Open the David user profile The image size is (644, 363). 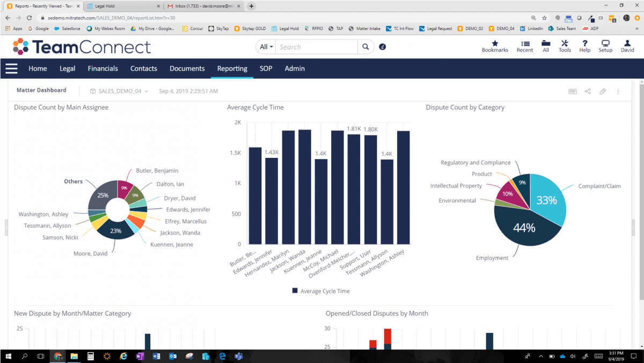click(627, 46)
